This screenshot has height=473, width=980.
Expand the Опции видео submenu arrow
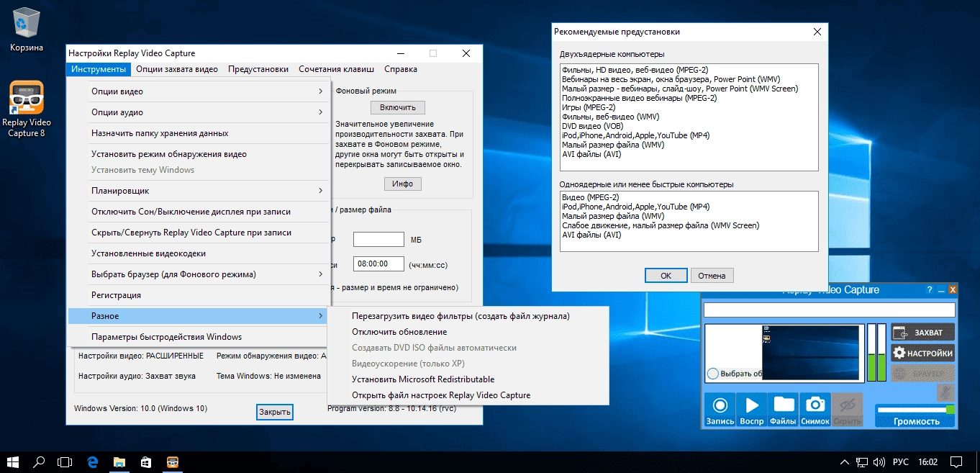pyautogui.click(x=320, y=91)
